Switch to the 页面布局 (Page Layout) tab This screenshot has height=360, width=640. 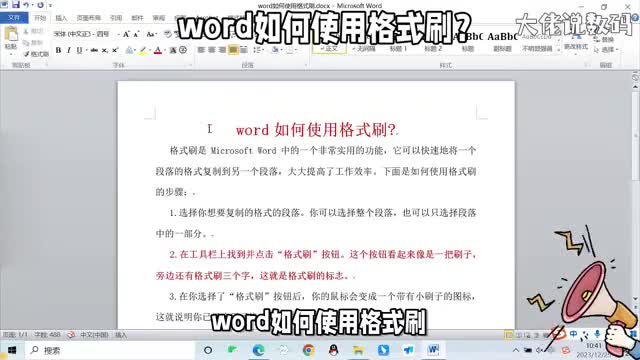89,18
